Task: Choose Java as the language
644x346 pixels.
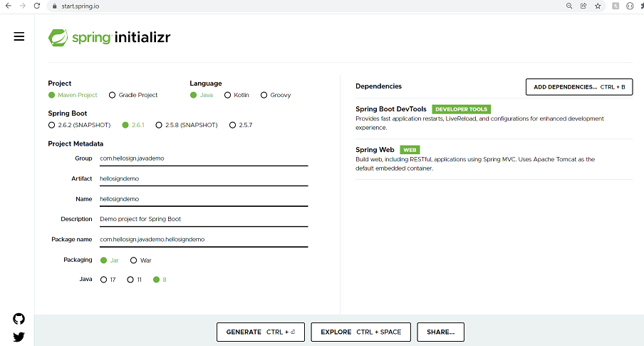Action: coord(201,95)
